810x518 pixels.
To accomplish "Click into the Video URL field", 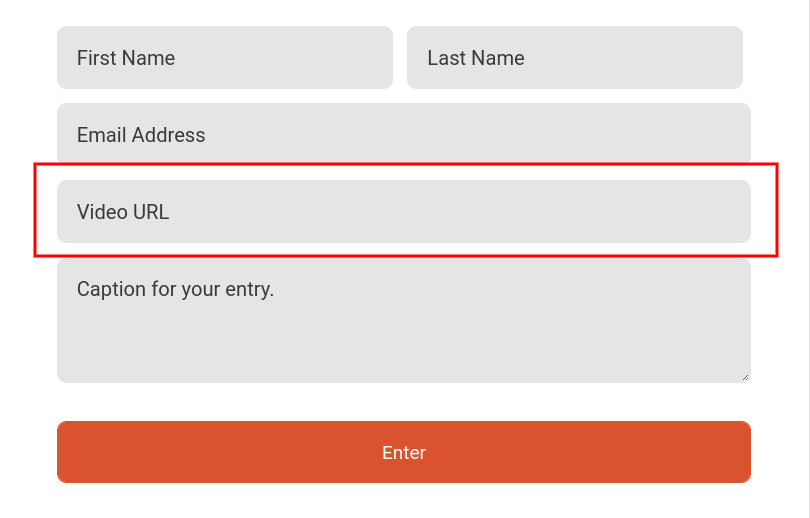I will point(403,211).
